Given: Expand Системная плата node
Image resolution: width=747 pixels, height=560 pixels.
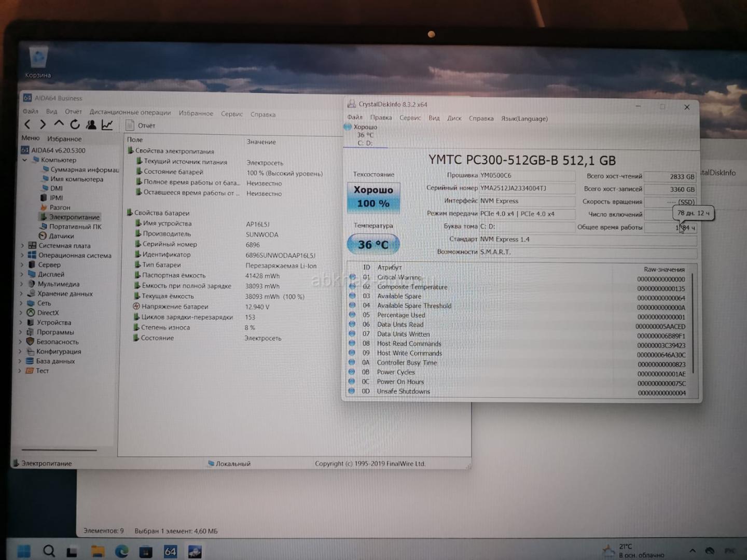Looking at the screenshot, I should click(x=22, y=246).
